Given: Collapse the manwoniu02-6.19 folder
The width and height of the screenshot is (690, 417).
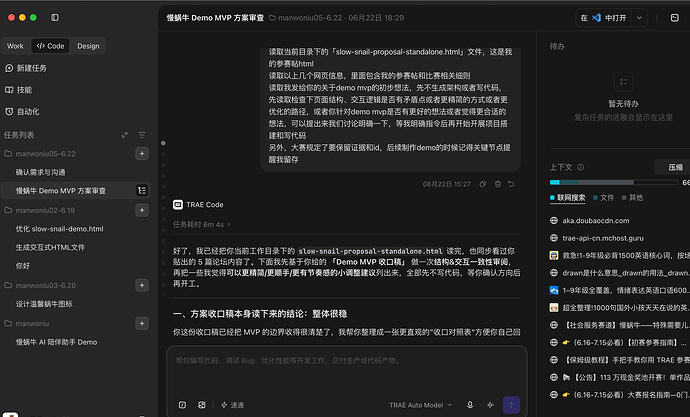Looking at the screenshot, I should (x=39, y=210).
